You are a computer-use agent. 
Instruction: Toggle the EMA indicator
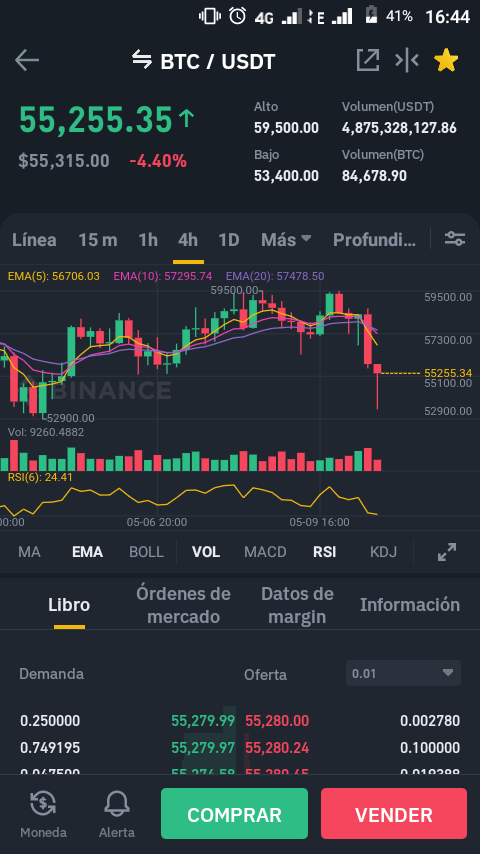(87, 552)
